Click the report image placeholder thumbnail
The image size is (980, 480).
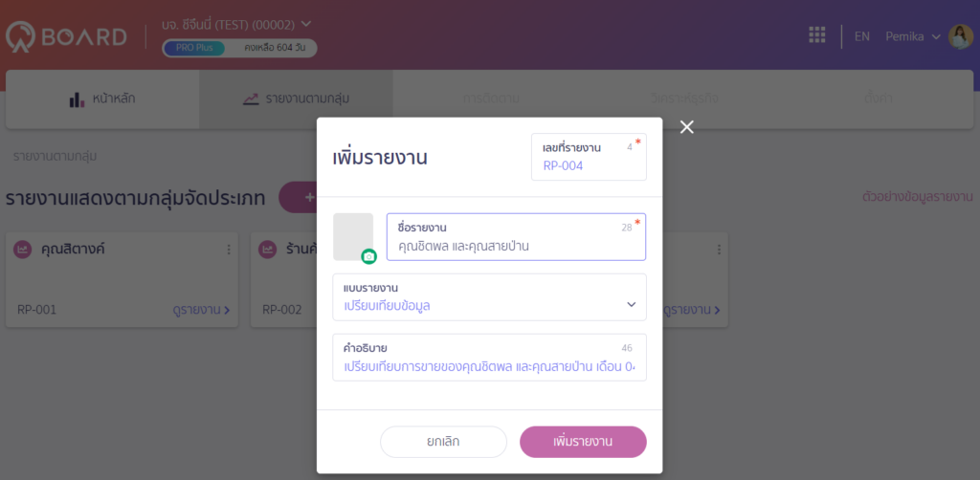click(x=352, y=235)
